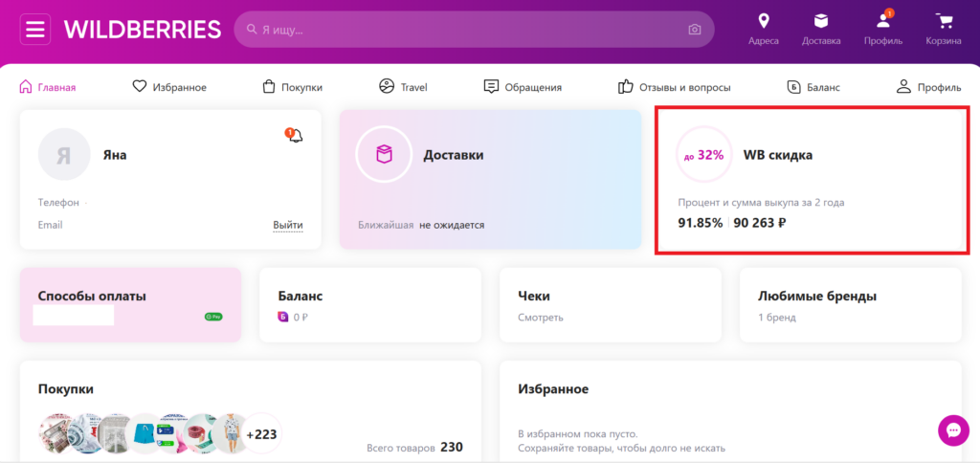Image resolution: width=980 pixels, height=463 pixels.
Task: Click 'не ожидается' delivery status text
Action: 452,225
